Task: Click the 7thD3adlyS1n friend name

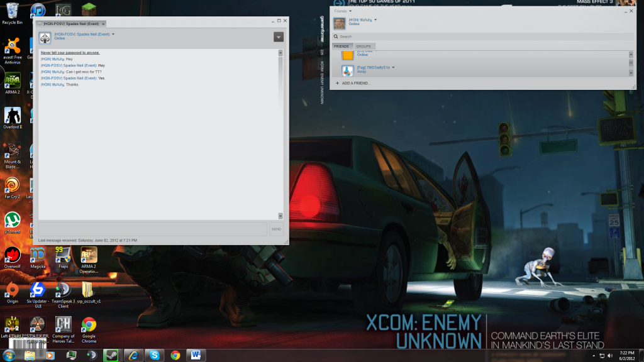Action: tap(374, 67)
